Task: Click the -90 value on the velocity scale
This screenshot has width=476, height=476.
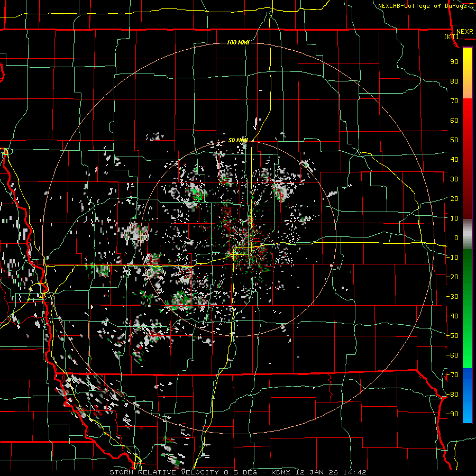Action: click(452, 414)
